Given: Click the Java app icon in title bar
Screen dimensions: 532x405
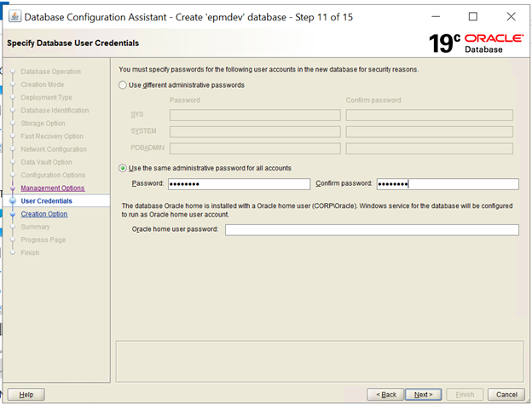Looking at the screenshot, I should pyautogui.click(x=14, y=16).
